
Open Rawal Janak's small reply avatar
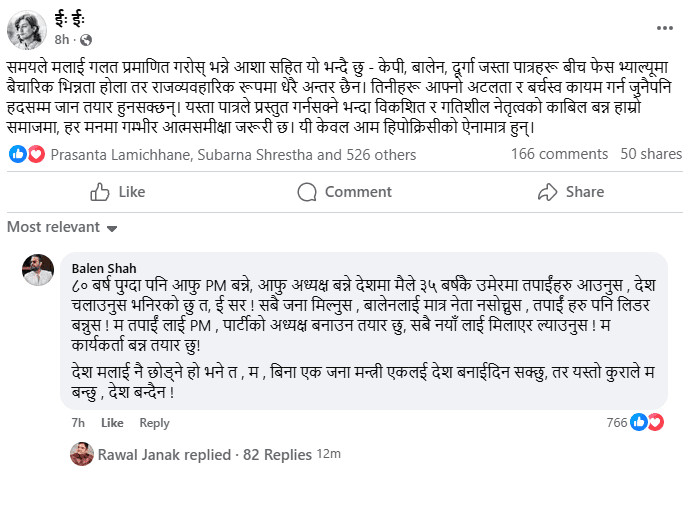click(82, 454)
